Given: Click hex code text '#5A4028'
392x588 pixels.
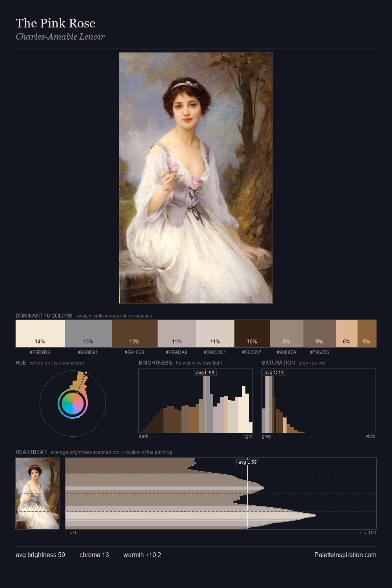Looking at the screenshot, I should click(134, 352).
